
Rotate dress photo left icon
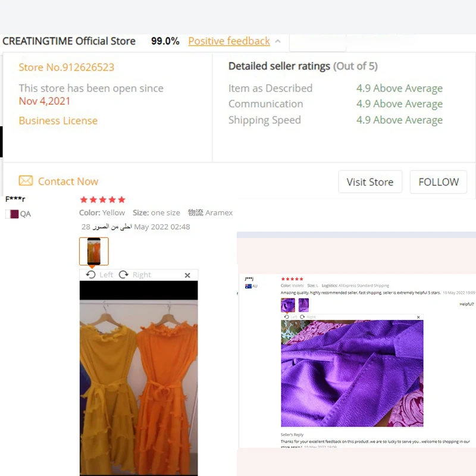point(91,275)
